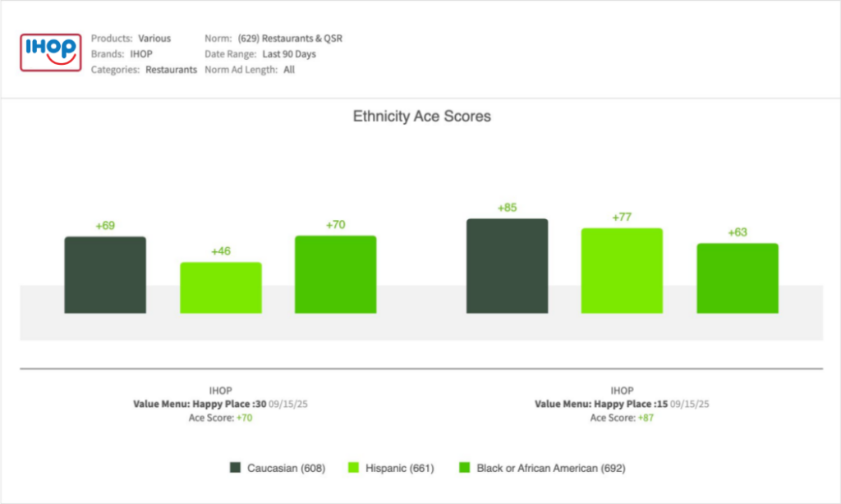Select the Categories Restaurants field

click(x=171, y=70)
